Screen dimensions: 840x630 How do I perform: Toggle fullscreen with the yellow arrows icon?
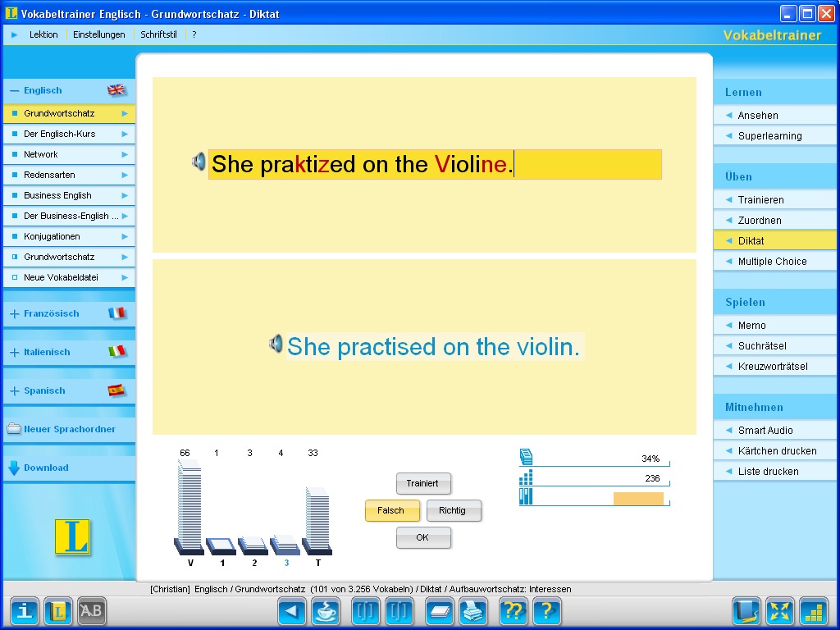[780, 610]
